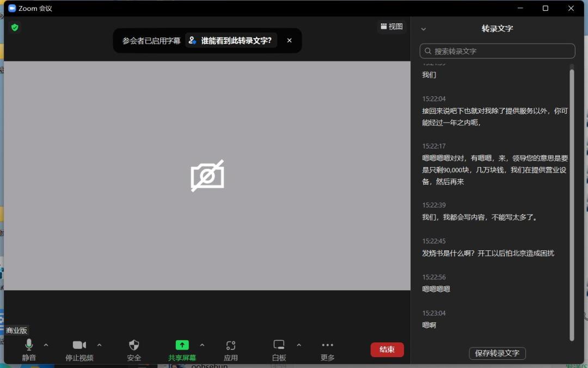Select the 转录文字 panel title
588x368 pixels.
pyautogui.click(x=497, y=28)
